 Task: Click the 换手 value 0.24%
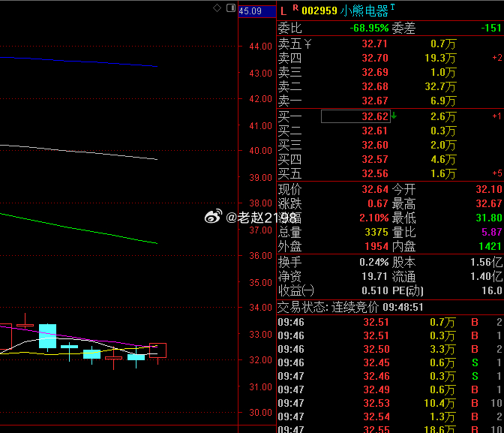373,262
